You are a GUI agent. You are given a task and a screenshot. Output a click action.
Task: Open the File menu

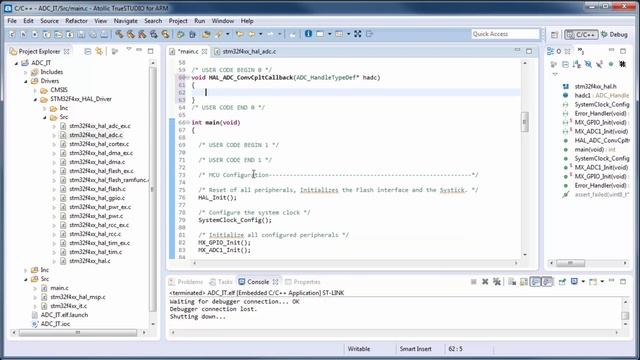click(12, 21)
